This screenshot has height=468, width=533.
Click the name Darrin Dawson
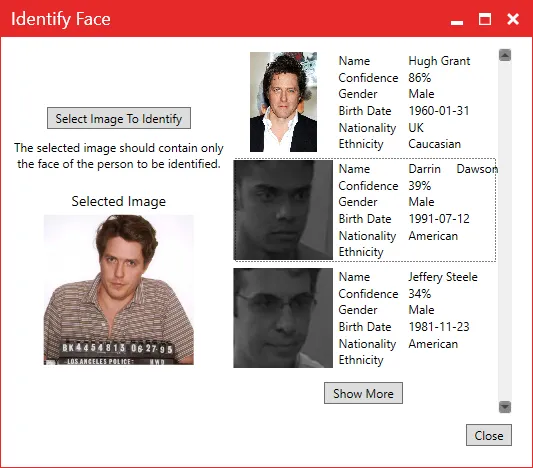point(453,169)
